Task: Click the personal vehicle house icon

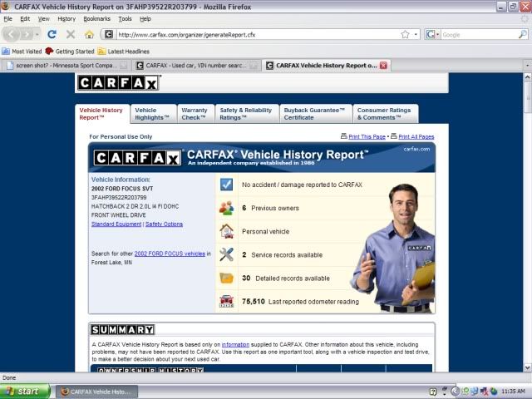Action: pos(226,231)
